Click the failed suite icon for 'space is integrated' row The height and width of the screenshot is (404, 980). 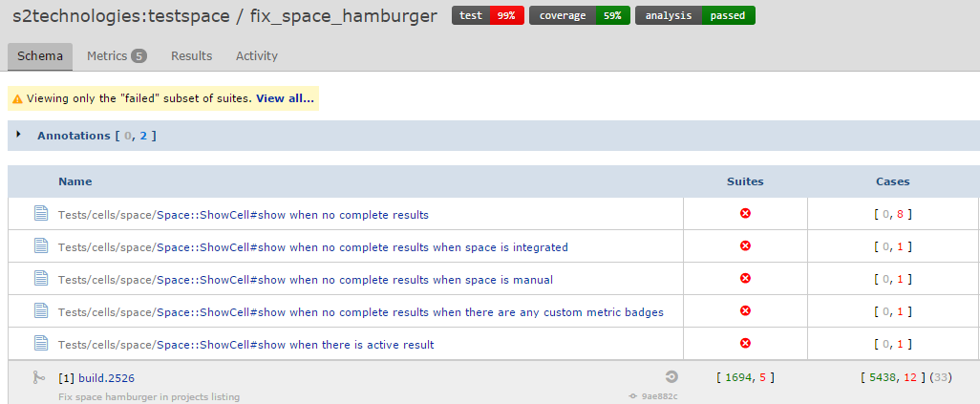coord(746,246)
